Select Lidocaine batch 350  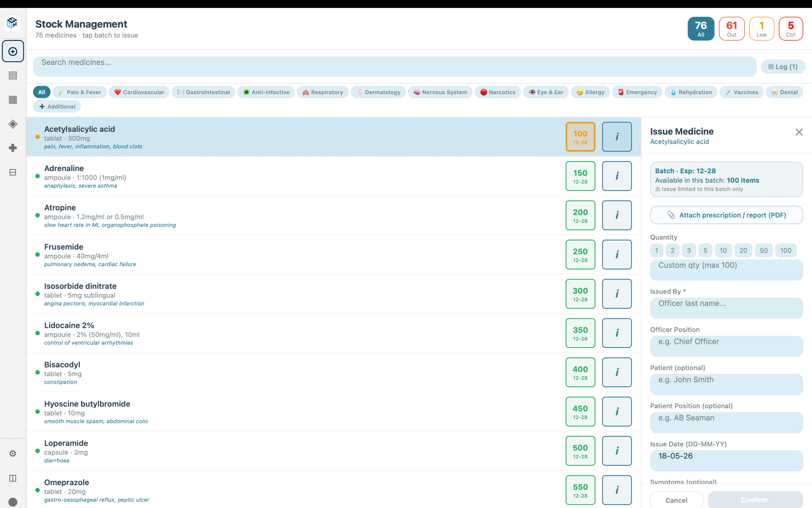tap(580, 333)
